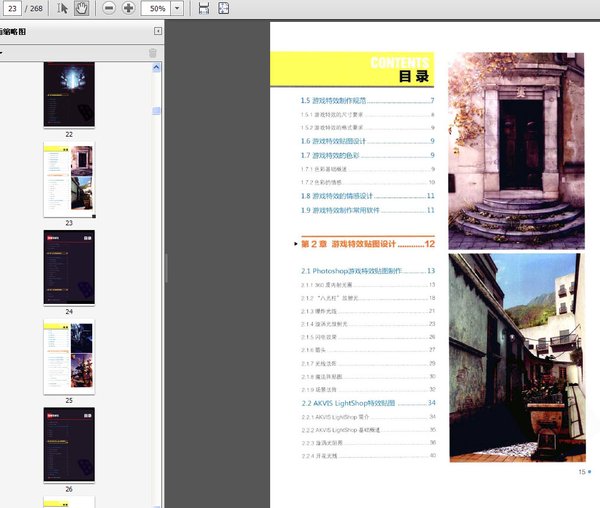Select page 23 thumbnail
The width and height of the screenshot is (600, 508).
coord(69,180)
